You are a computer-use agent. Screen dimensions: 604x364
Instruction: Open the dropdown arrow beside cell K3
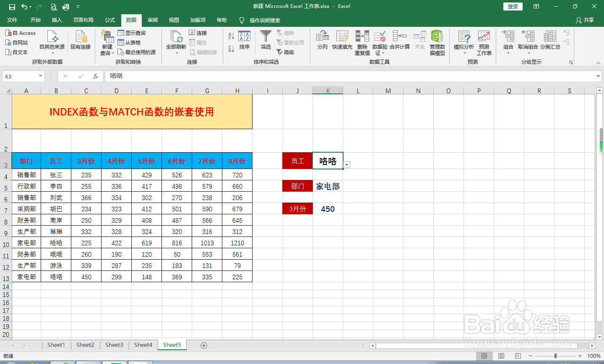(347, 165)
